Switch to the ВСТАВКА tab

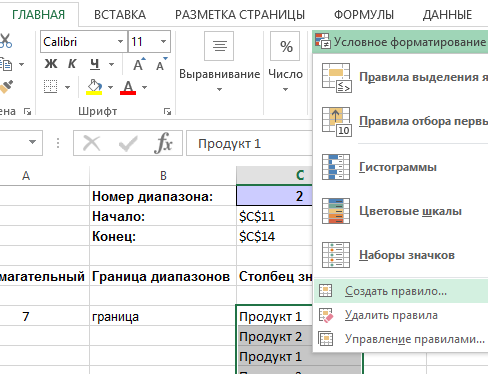pos(120,15)
